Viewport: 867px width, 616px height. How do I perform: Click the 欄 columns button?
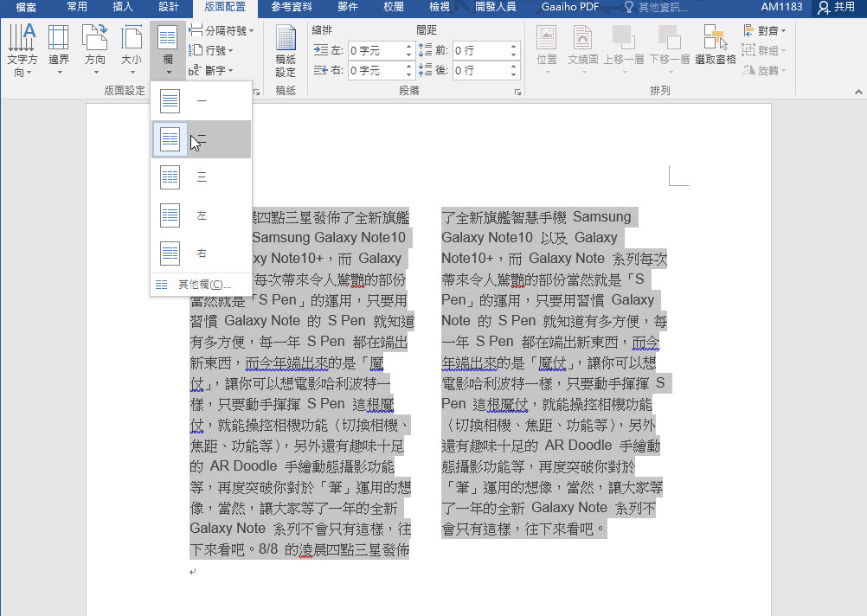168,50
